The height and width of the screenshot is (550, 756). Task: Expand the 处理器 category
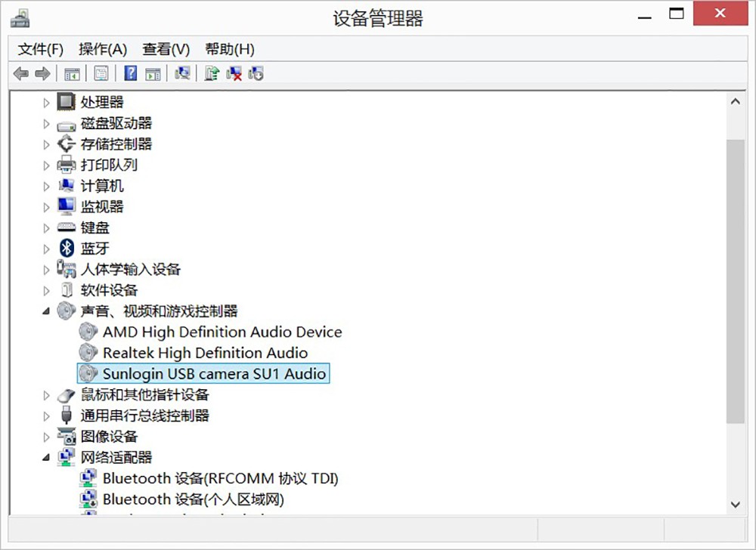pos(47,102)
